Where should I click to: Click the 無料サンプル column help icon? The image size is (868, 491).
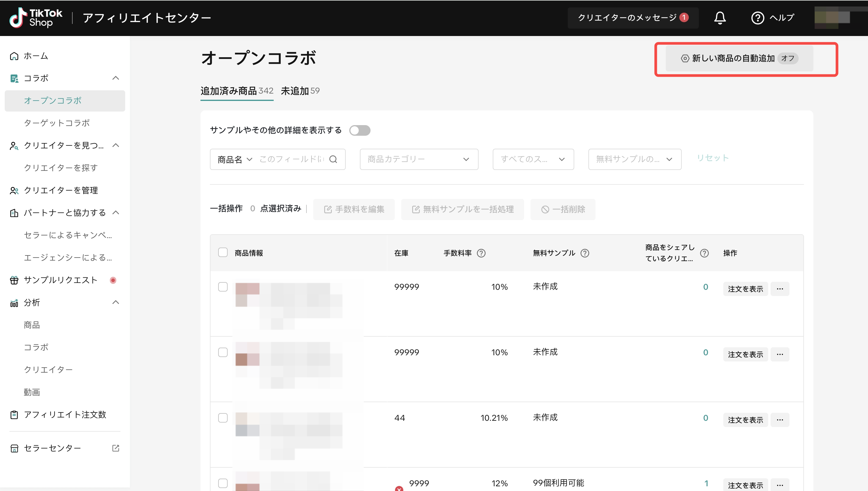pos(585,253)
